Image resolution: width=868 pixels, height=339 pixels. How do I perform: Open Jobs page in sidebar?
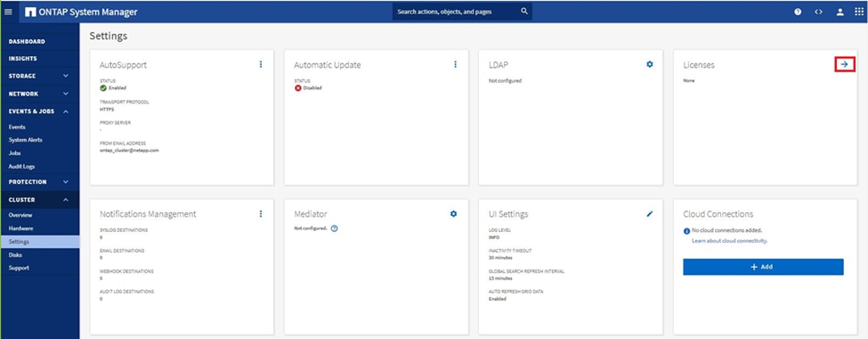point(14,153)
